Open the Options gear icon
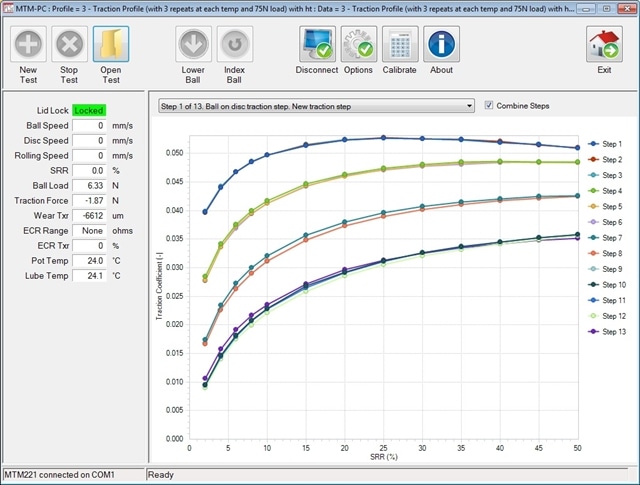The image size is (640, 485). click(x=359, y=44)
